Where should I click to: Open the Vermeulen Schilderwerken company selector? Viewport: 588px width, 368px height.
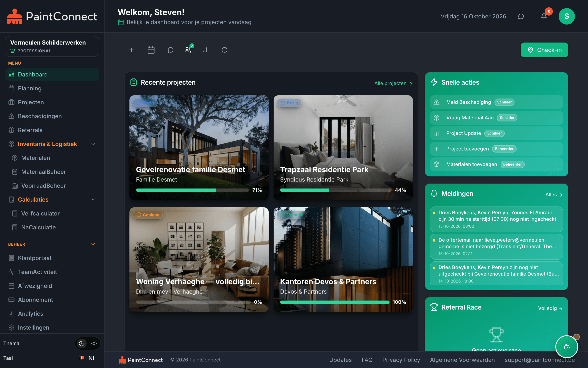click(52, 46)
